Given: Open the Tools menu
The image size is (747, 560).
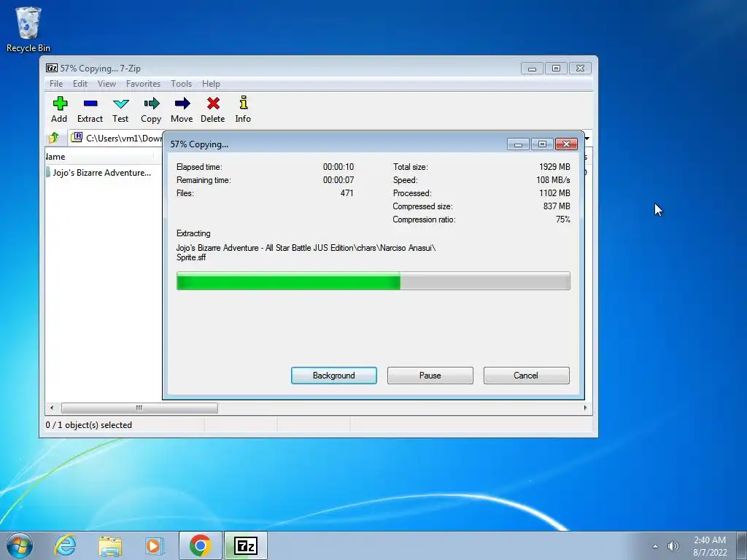Looking at the screenshot, I should [x=181, y=84].
